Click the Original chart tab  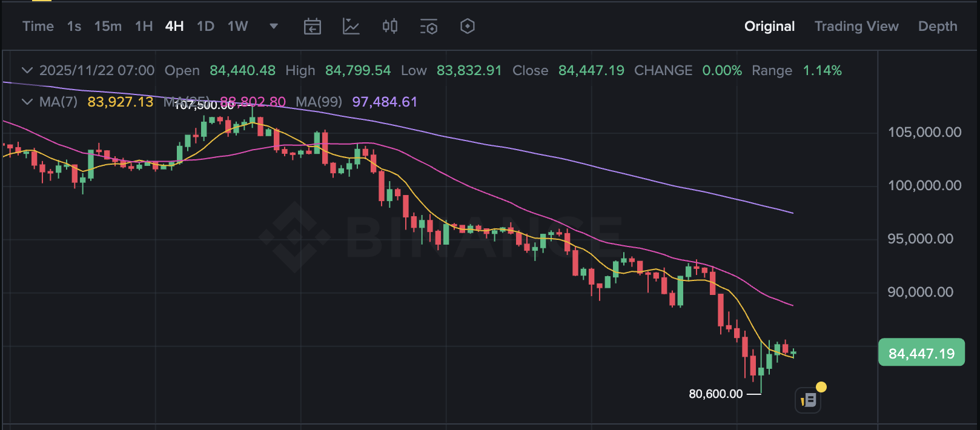click(x=769, y=27)
